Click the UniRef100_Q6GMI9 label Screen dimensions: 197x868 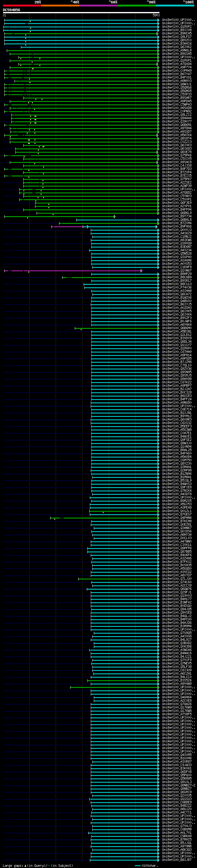[x=176, y=792]
